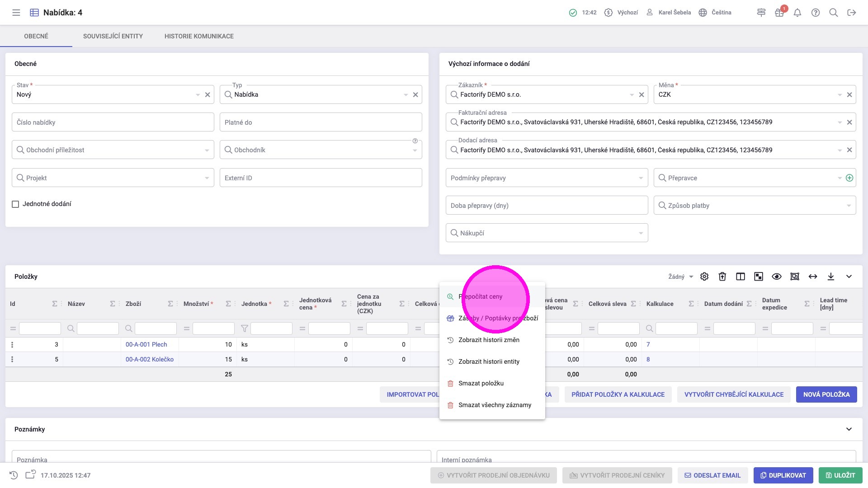Click the Nová položka button
The image size is (868, 488).
click(826, 394)
